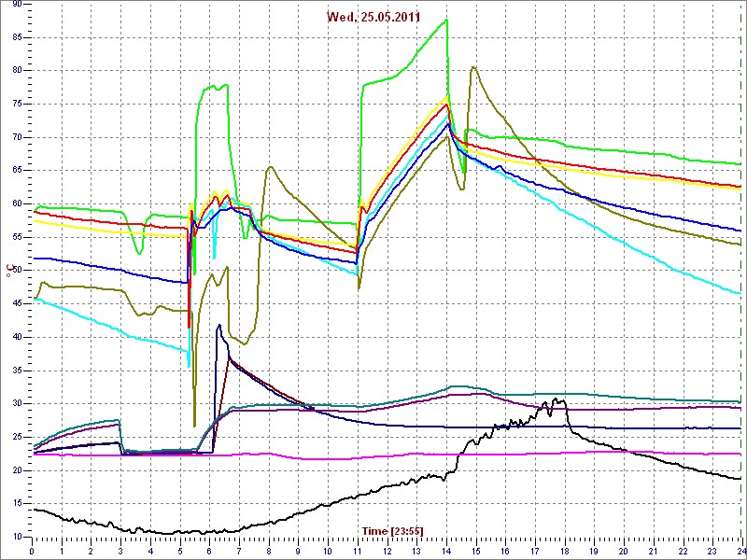747x560 pixels.
Task: Click hour 11 label on the time axis
Action: tap(357, 551)
